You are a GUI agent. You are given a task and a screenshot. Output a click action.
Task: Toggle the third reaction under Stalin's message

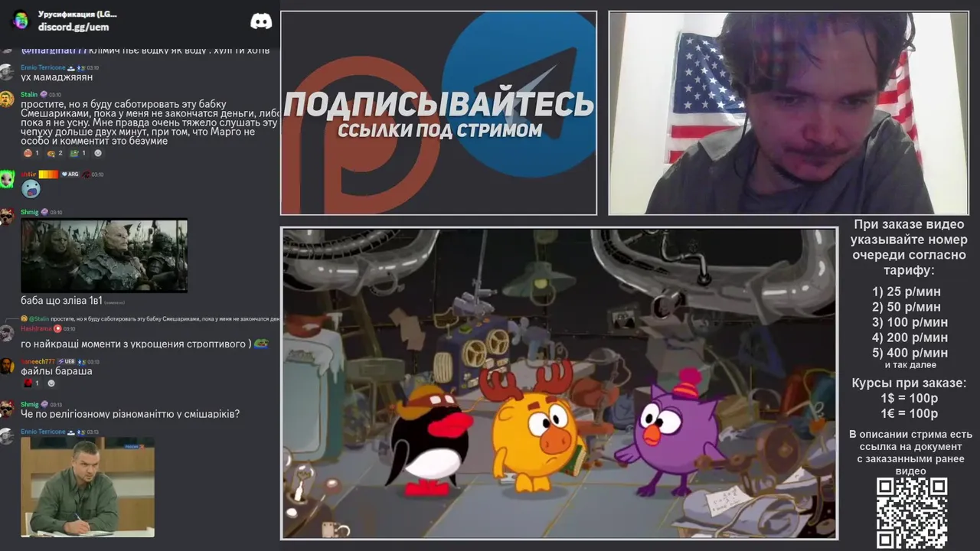(x=77, y=153)
